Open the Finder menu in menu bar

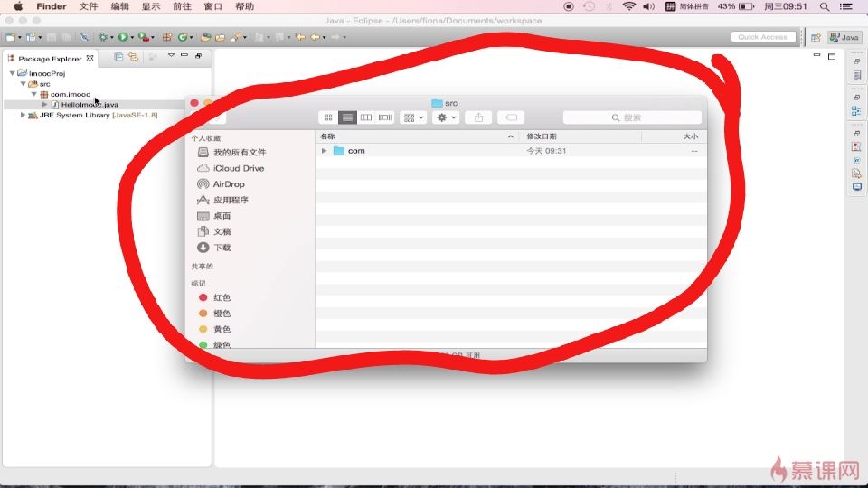click(52, 6)
